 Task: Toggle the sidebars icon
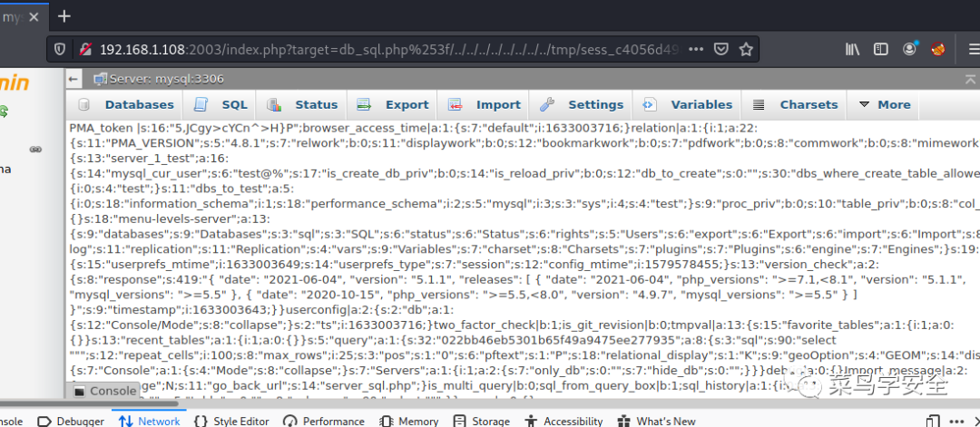click(x=880, y=49)
